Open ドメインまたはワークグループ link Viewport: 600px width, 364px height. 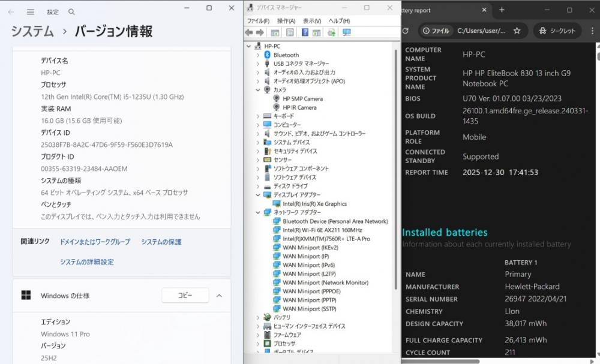(95, 242)
